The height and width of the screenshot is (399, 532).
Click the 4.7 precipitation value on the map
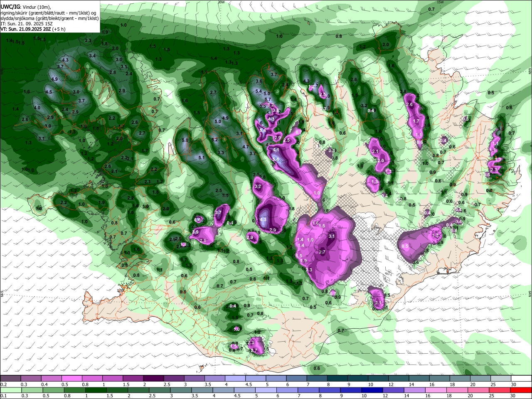(246, 146)
